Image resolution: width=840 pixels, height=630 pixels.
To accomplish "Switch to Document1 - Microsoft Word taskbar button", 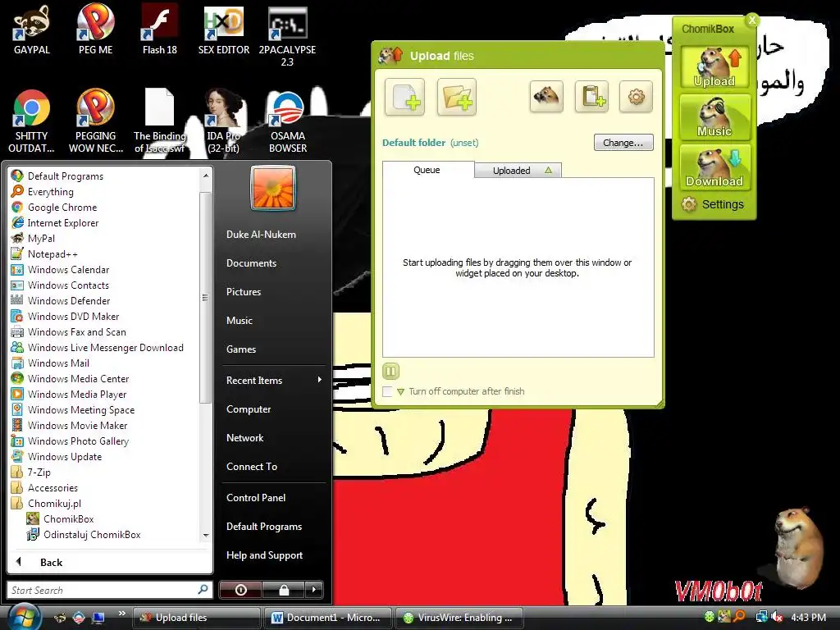I will 327,618.
